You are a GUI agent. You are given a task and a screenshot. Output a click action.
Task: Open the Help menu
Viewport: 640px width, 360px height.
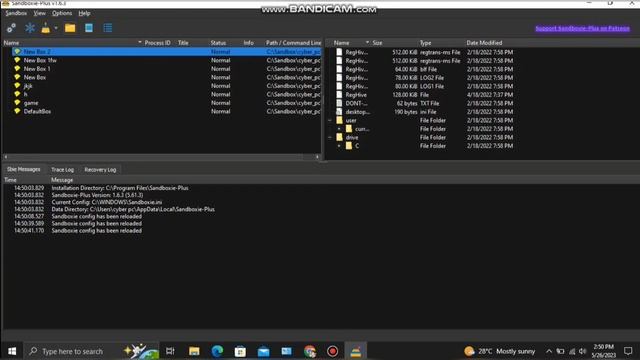[x=84, y=13]
